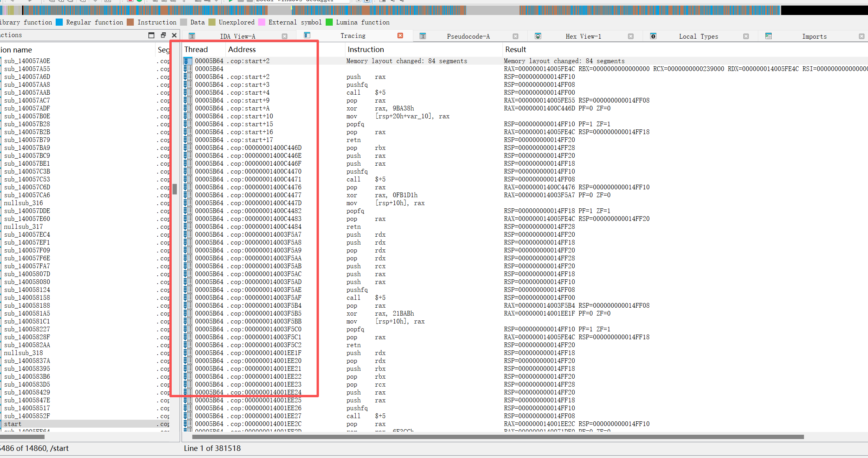Image resolution: width=868 pixels, height=458 pixels.
Task: Click the blue Regular function legend swatch
Action: click(59, 22)
